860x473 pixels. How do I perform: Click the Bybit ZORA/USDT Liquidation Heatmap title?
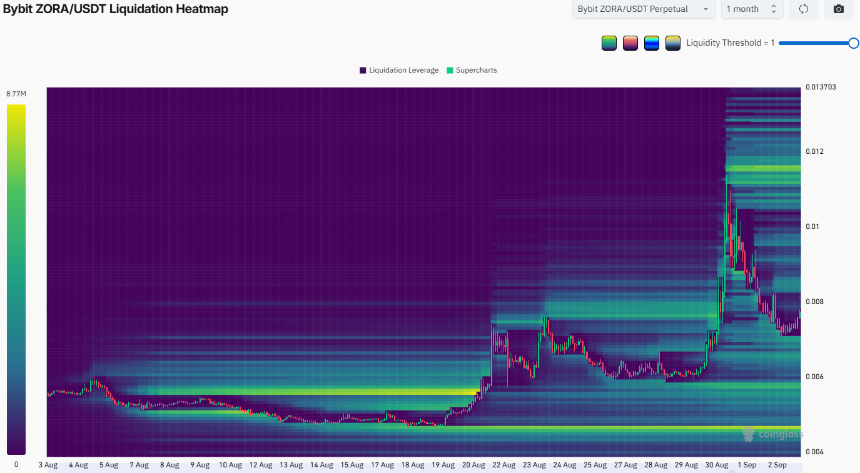click(115, 9)
